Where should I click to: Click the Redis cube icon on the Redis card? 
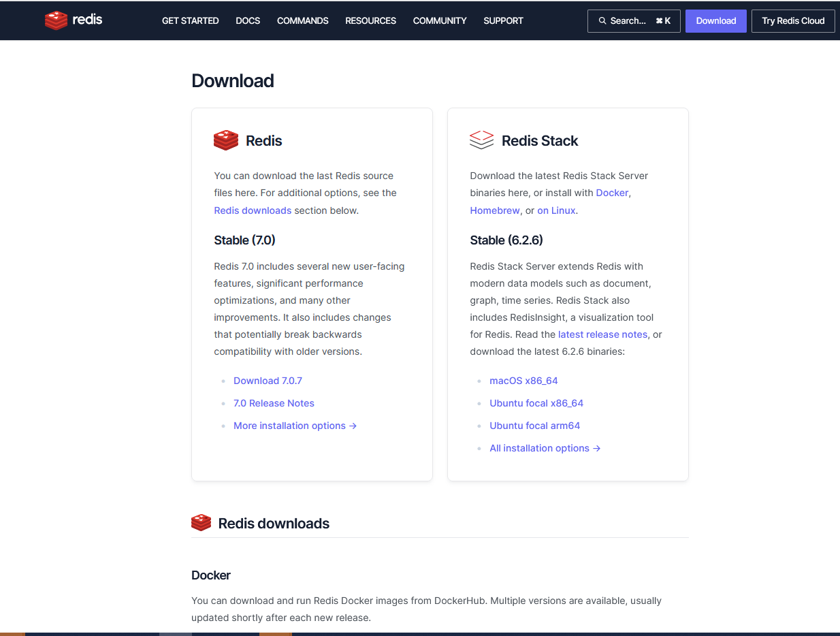click(225, 140)
